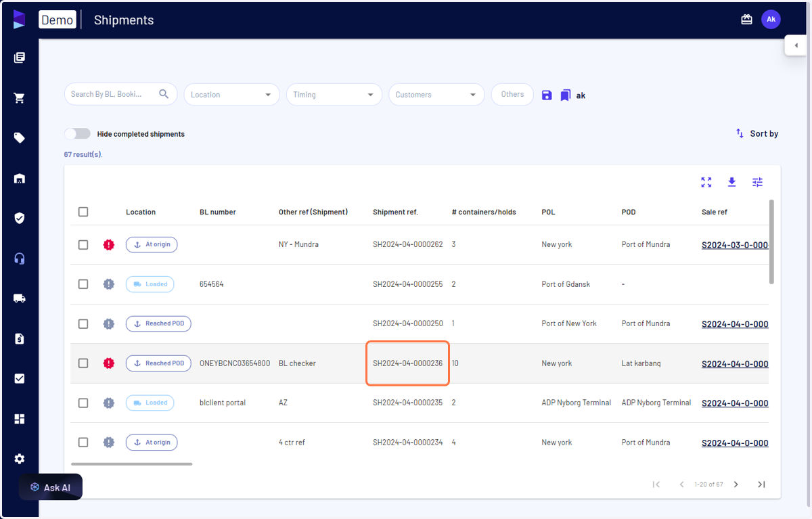Expand table to fullscreen view
This screenshot has width=812, height=519.
(x=706, y=182)
